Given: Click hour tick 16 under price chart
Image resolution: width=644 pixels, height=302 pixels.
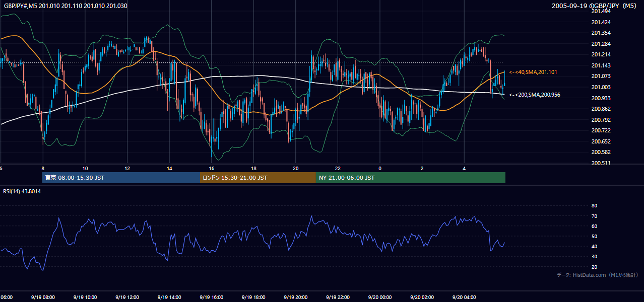Looking at the screenshot, I should (x=212, y=168).
